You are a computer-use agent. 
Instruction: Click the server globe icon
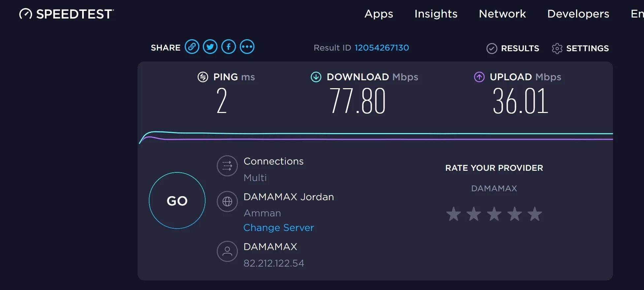[227, 201]
